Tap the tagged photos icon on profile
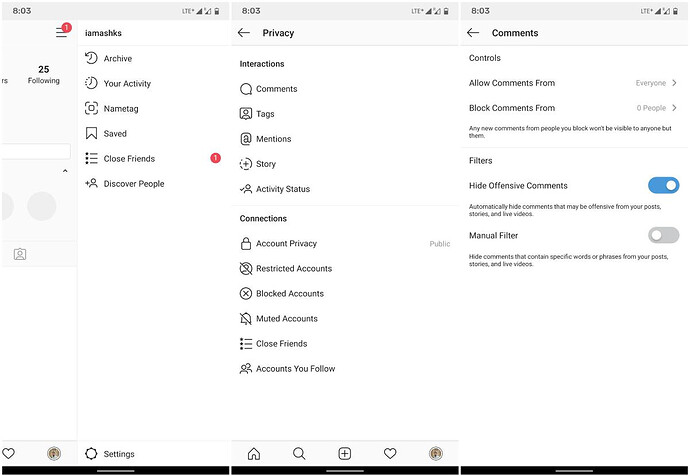Screen dimensions: 690x476 coord(20,254)
